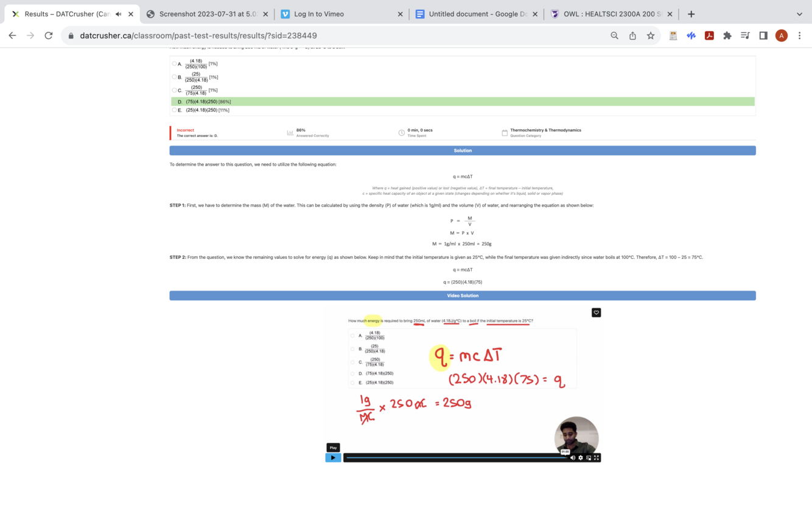
Task: Select answer option E radio button
Action: click(x=174, y=110)
